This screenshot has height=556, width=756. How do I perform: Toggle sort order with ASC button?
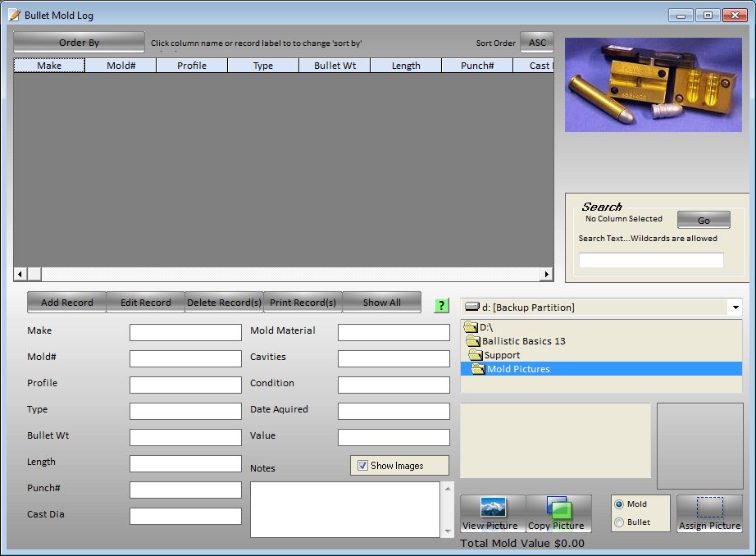click(537, 43)
